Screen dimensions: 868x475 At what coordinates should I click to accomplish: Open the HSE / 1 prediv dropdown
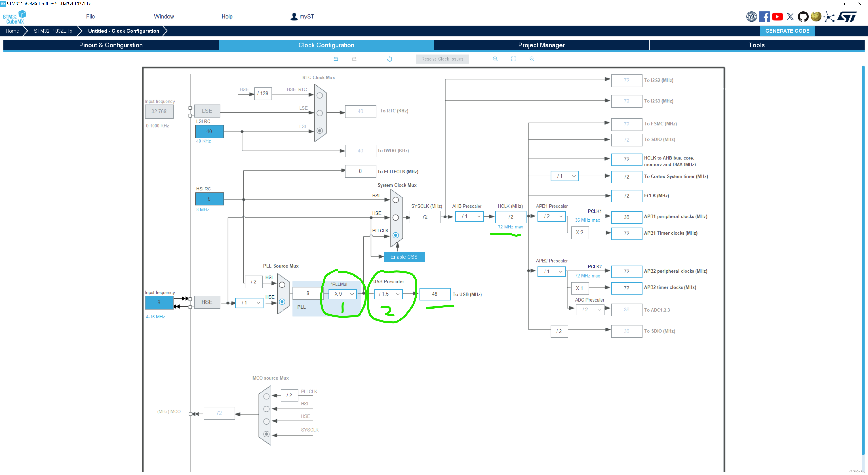249,303
